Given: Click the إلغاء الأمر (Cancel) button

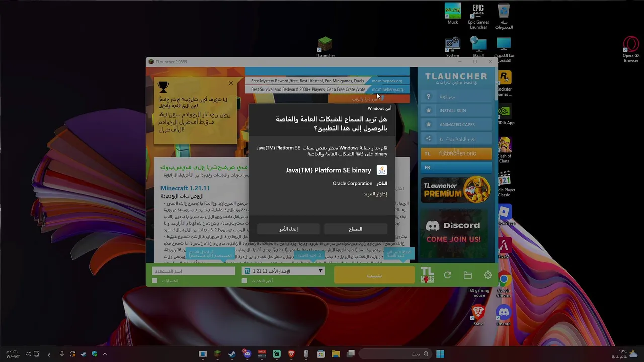Looking at the screenshot, I should [x=288, y=229].
